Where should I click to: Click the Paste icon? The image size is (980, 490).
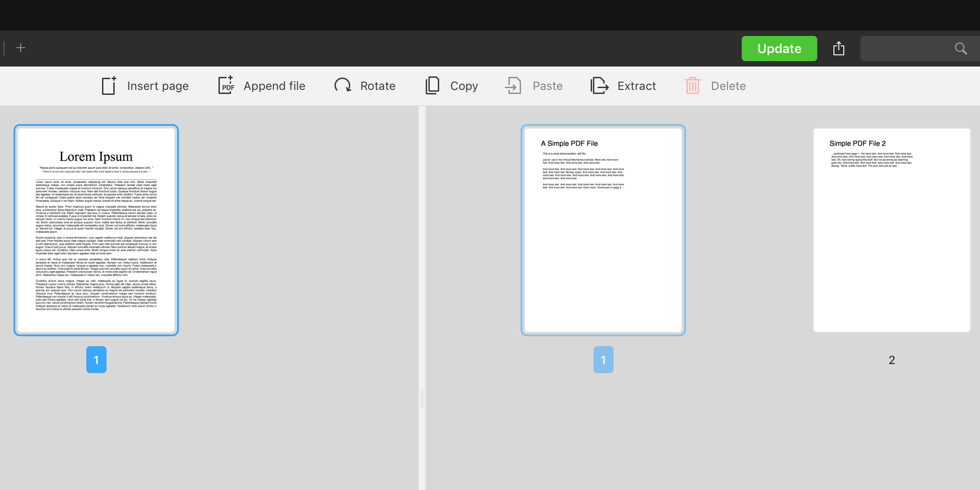point(513,85)
